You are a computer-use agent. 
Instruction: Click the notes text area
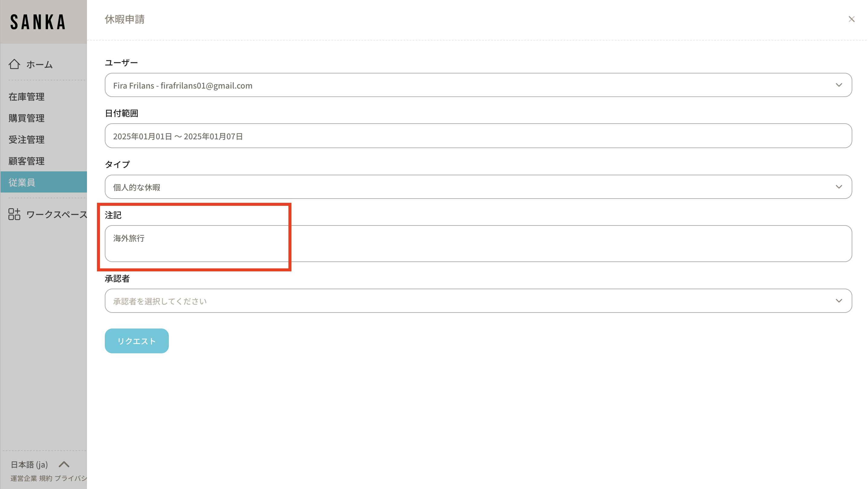pyautogui.click(x=478, y=244)
